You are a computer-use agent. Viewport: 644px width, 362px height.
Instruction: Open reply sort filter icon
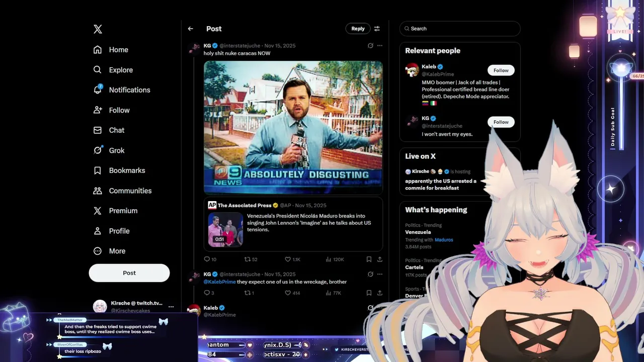pos(377,29)
